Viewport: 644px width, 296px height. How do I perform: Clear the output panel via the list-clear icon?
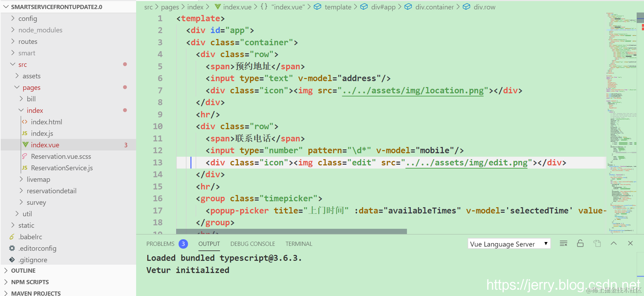[563, 243]
